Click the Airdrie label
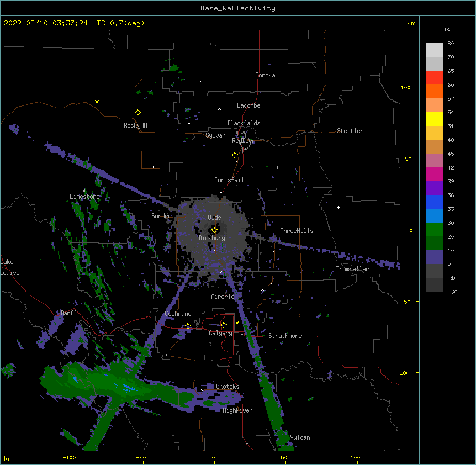The image size is (476, 465). pos(223,297)
